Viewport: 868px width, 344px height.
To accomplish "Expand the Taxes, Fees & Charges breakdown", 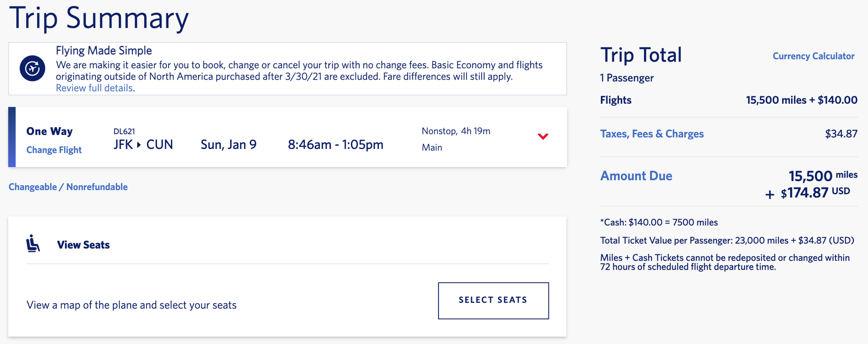I will [651, 134].
